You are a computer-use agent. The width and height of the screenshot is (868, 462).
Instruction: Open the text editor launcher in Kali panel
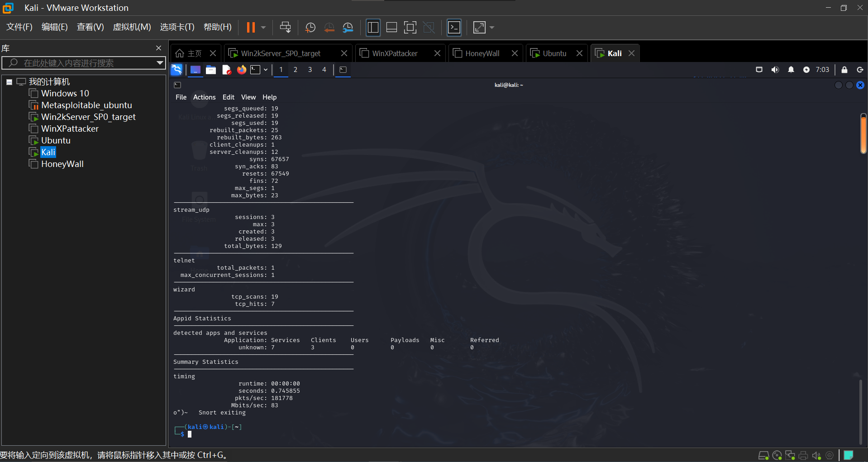[226, 70]
